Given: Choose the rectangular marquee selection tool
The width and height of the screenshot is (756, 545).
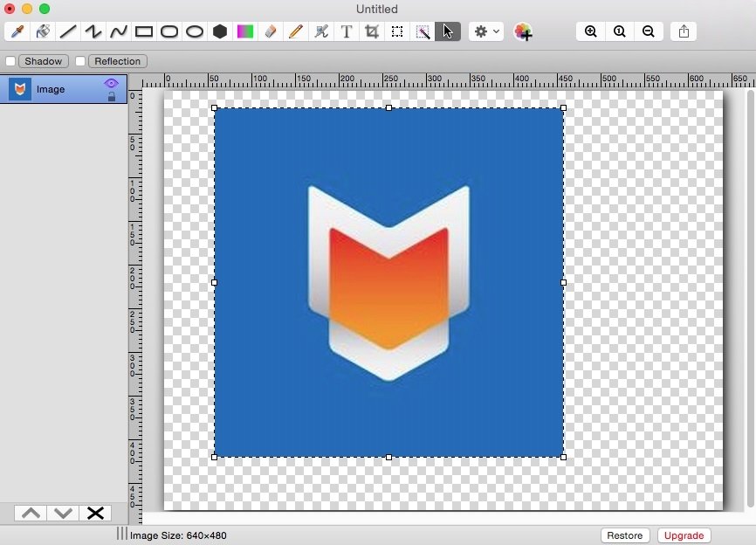Looking at the screenshot, I should point(397,31).
